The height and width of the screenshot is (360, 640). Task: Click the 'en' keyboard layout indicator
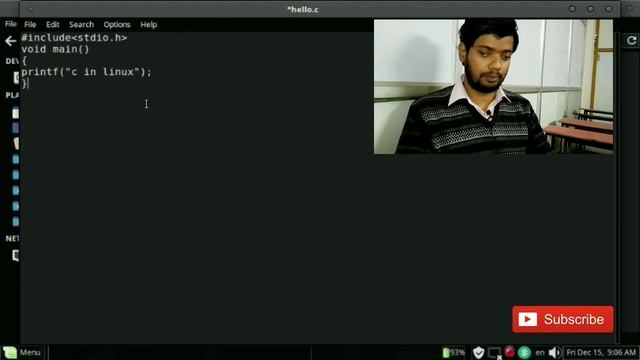(x=540, y=352)
